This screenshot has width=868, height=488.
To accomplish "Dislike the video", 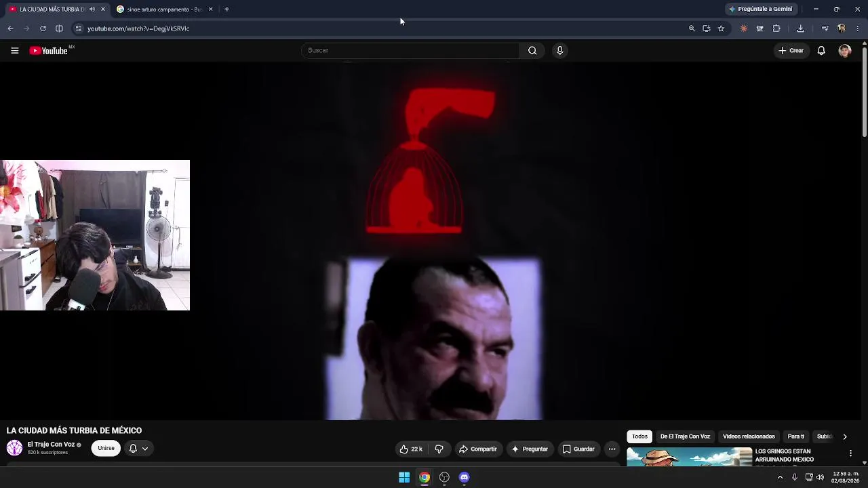I will click(x=439, y=449).
